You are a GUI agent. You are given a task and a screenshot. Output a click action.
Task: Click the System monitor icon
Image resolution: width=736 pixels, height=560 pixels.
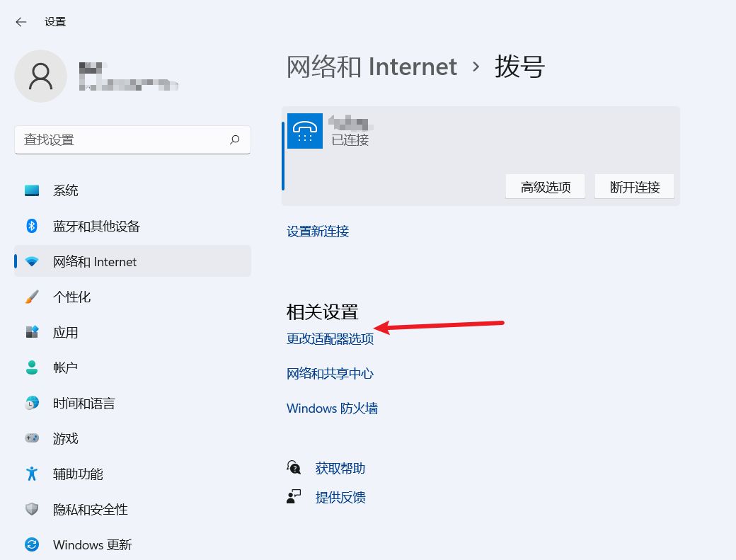tap(32, 190)
